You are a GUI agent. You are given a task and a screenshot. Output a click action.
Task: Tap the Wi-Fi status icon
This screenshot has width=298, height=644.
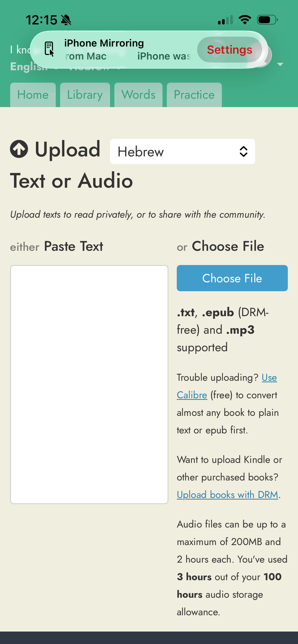pyautogui.click(x=245, y=20)
